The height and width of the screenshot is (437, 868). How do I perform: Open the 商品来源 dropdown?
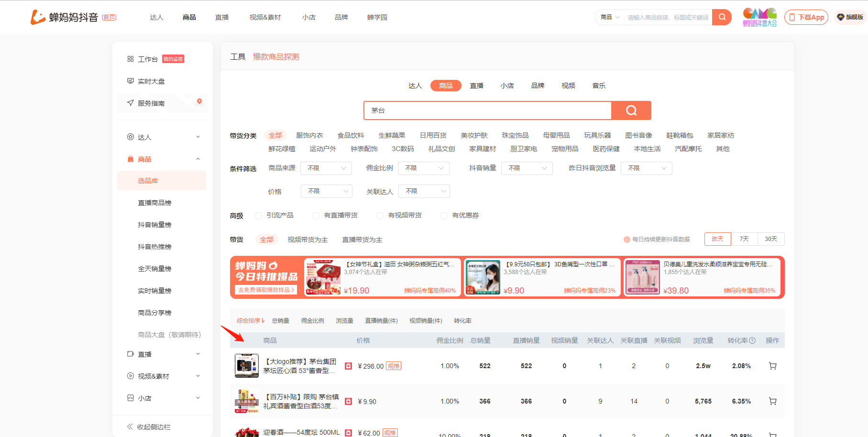(326, 168)
